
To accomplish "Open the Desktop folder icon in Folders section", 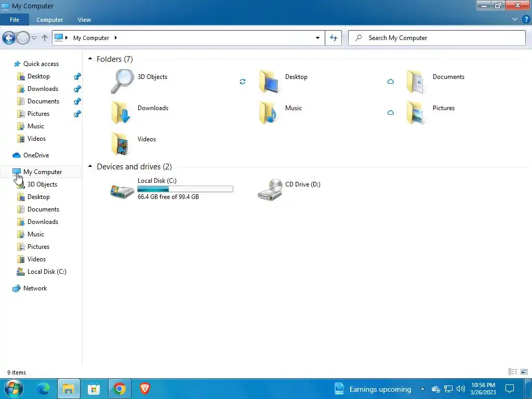I will (269, 82).
